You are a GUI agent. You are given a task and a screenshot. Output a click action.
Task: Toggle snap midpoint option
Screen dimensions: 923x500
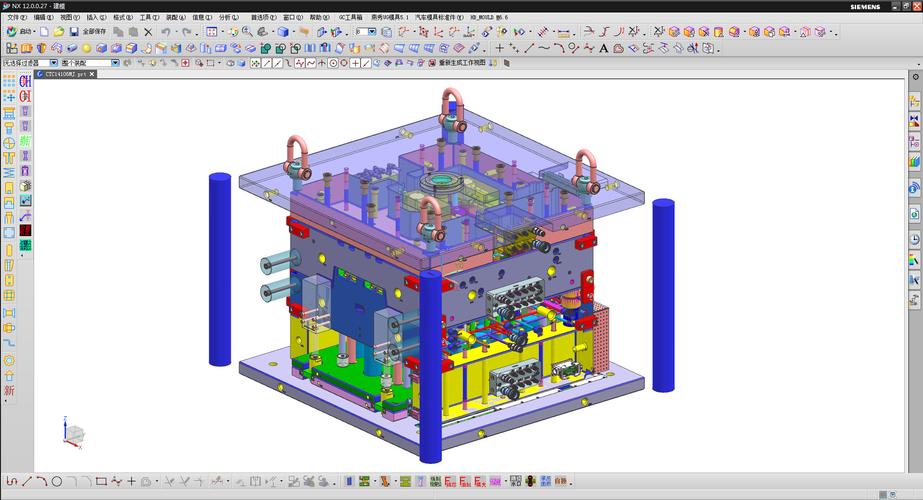[277, 63]
